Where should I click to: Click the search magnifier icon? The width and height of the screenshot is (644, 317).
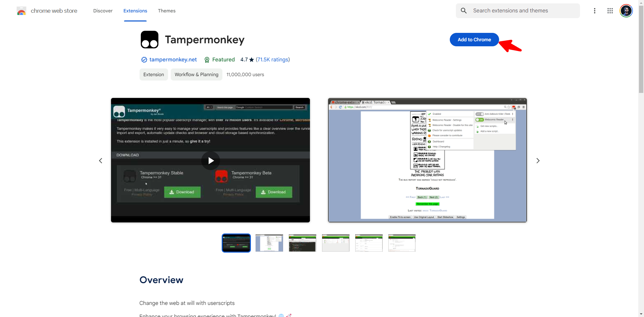pos(464,11)
